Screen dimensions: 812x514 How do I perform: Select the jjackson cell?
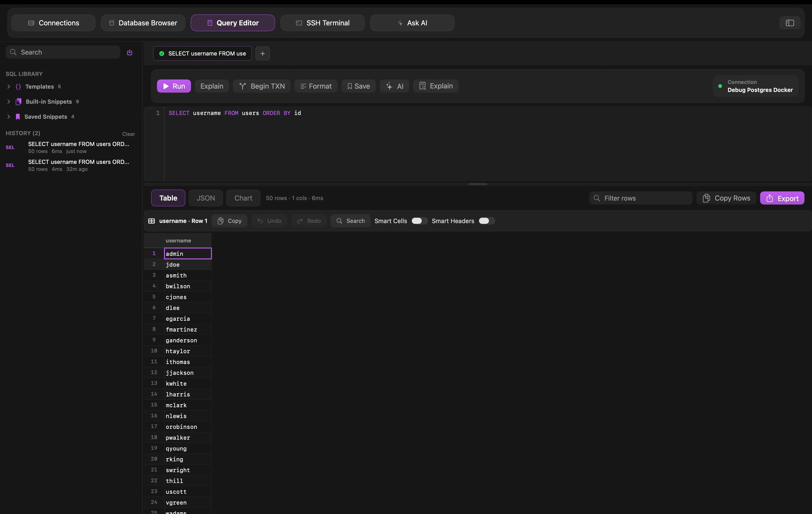tap(188, 373)
